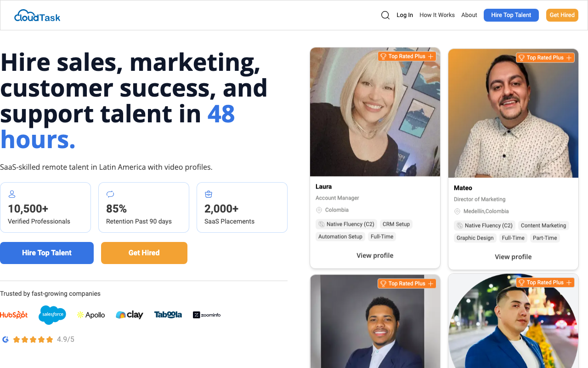The height and width of the screenshot is (368, 588).
Task: Click Mateo's Top Rated Plus badge
Action: pos(545,57)
